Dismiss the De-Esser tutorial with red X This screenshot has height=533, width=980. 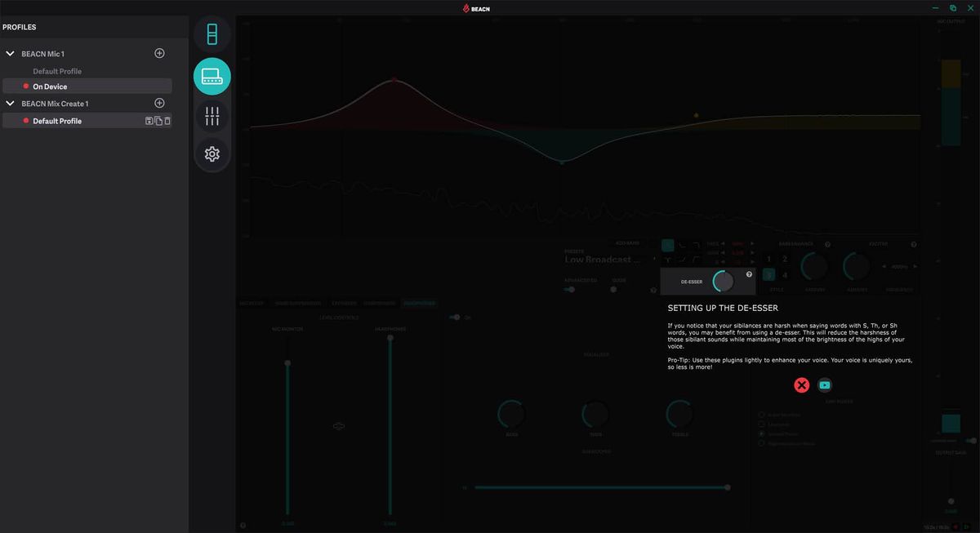[x=800, y=384]
